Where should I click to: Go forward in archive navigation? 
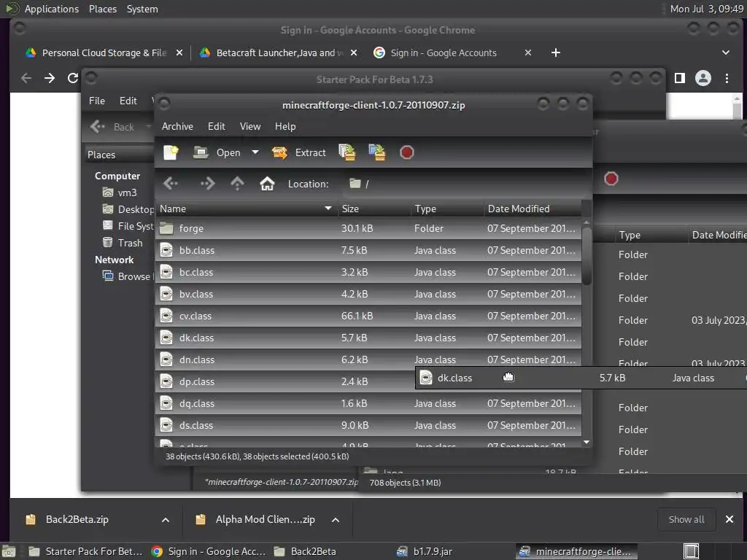pyautogui.click(x=207, y=183)
